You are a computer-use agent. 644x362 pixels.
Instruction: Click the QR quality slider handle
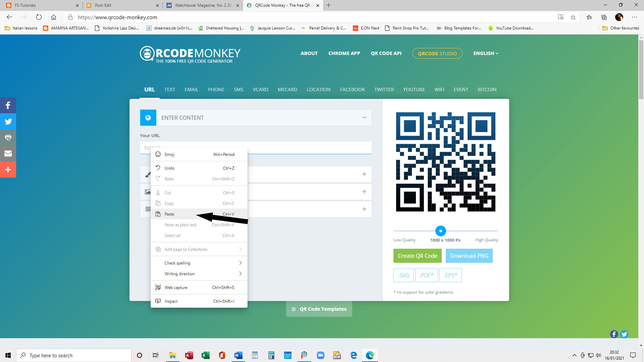tap(440, 231)
